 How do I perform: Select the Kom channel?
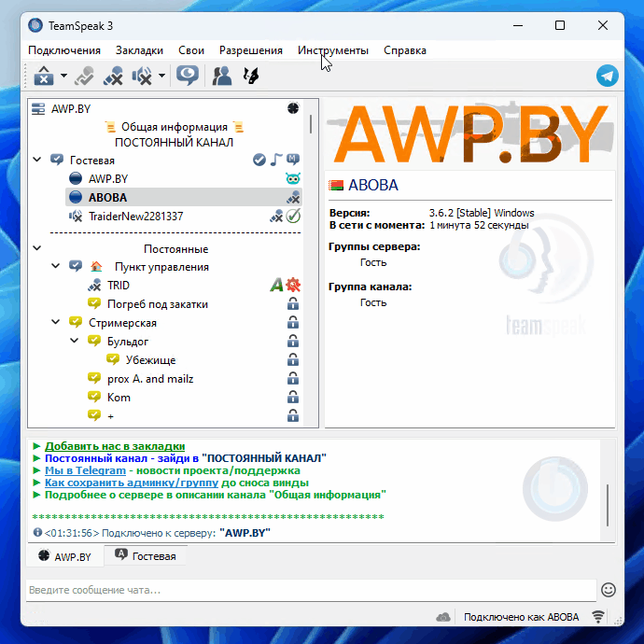(x=119, y=398)
